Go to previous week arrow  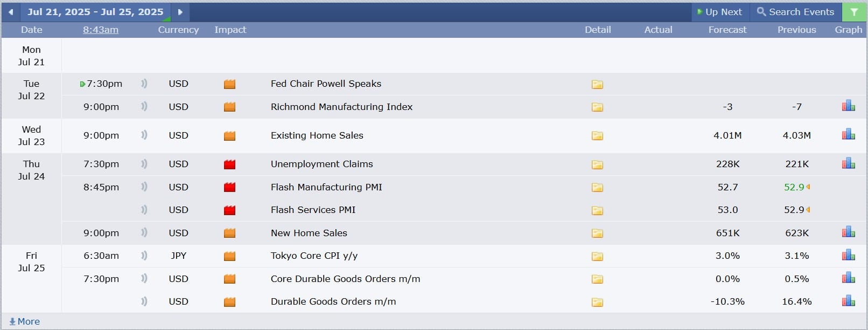[11, 12]
